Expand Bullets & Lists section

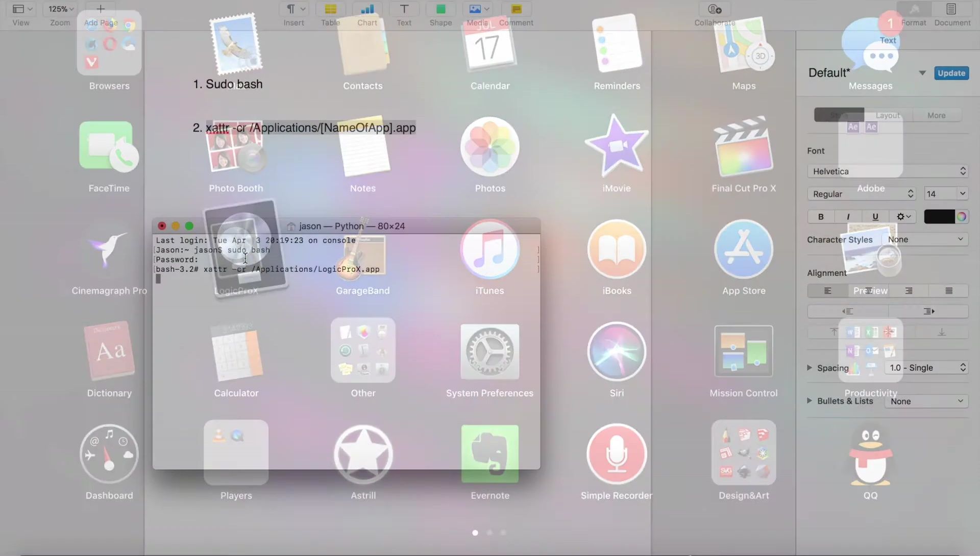(810, 401)
